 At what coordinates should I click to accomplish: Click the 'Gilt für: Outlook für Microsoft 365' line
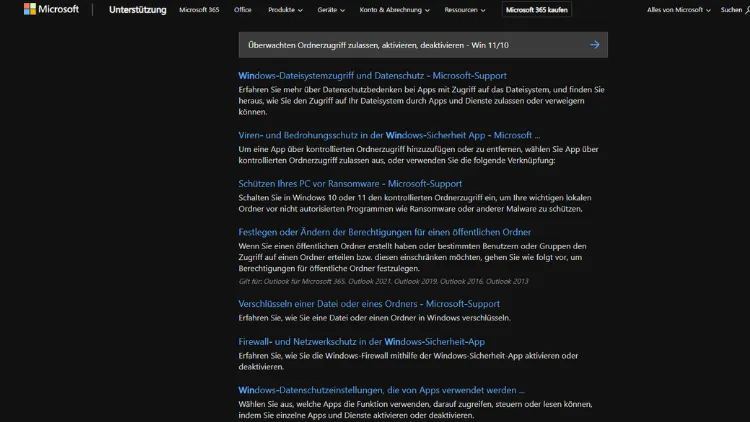point(384,281)
